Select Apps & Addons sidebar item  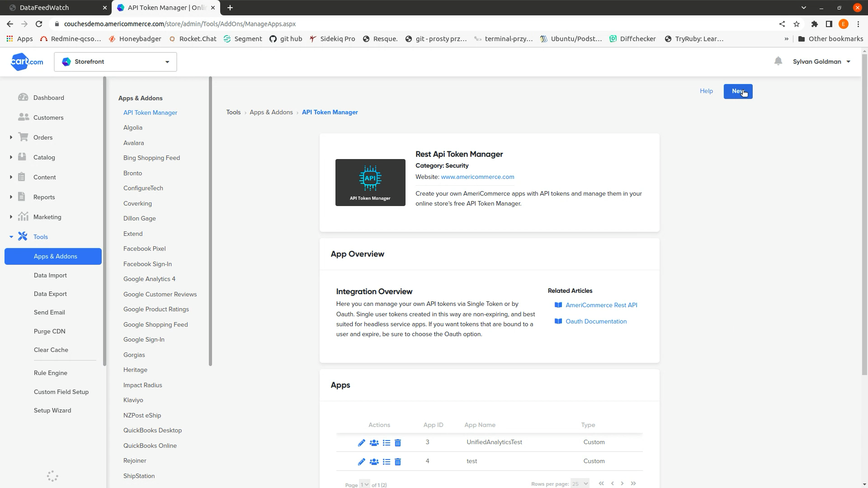pos(53,256)
